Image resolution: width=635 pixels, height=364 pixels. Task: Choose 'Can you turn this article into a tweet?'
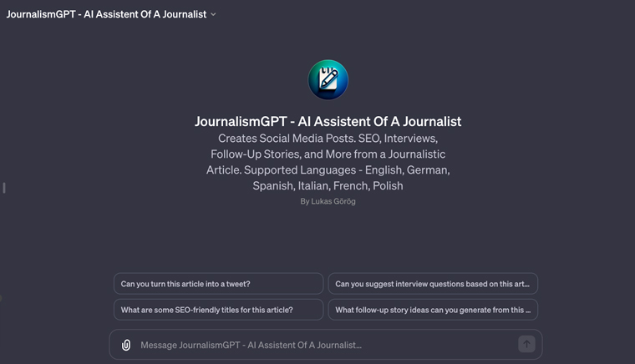coord(218,284)
